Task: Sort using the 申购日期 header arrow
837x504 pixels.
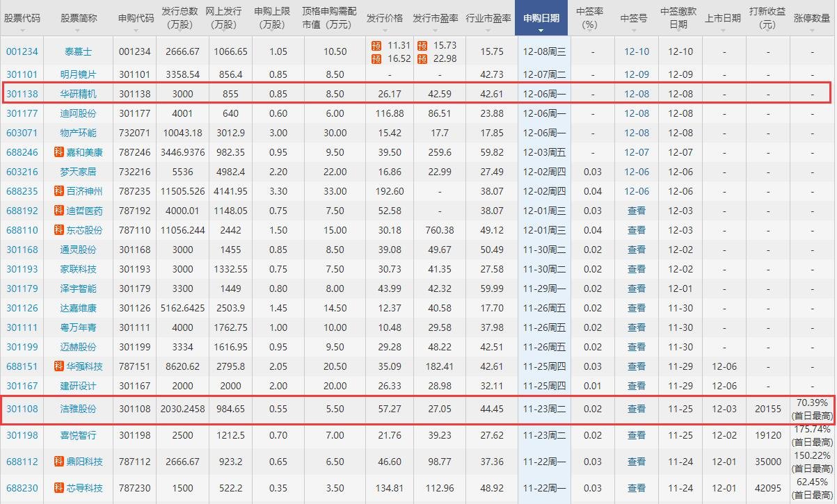Action: click(x=541, y=31)
